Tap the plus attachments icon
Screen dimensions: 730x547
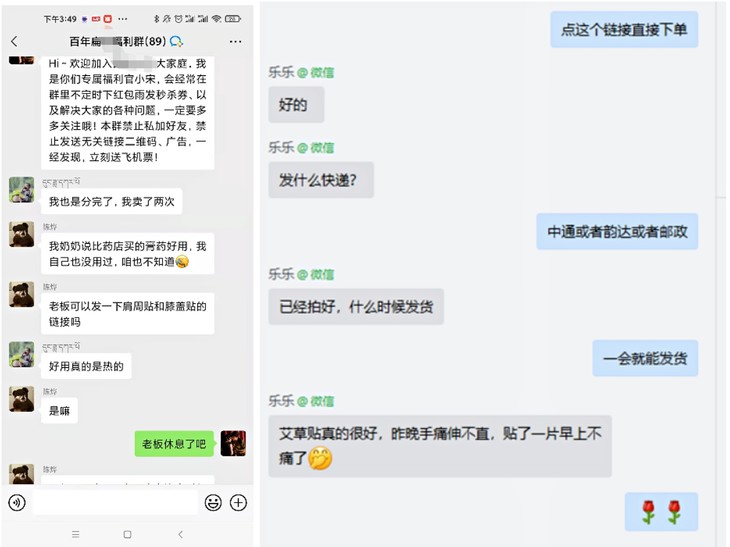pyautogui.click(x=238, y=503)
